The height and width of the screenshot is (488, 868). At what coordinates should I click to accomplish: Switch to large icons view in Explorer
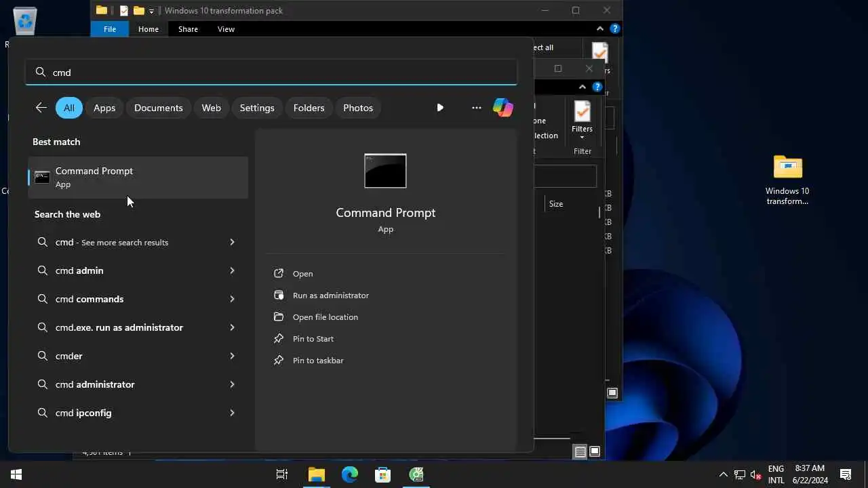click(x=595, y=452)
